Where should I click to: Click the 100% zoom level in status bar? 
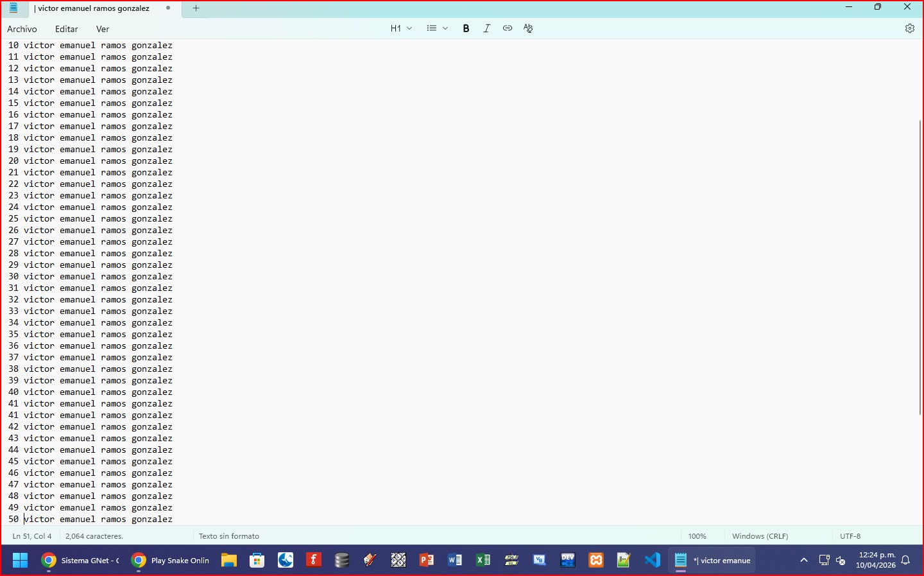coord(697,536)
